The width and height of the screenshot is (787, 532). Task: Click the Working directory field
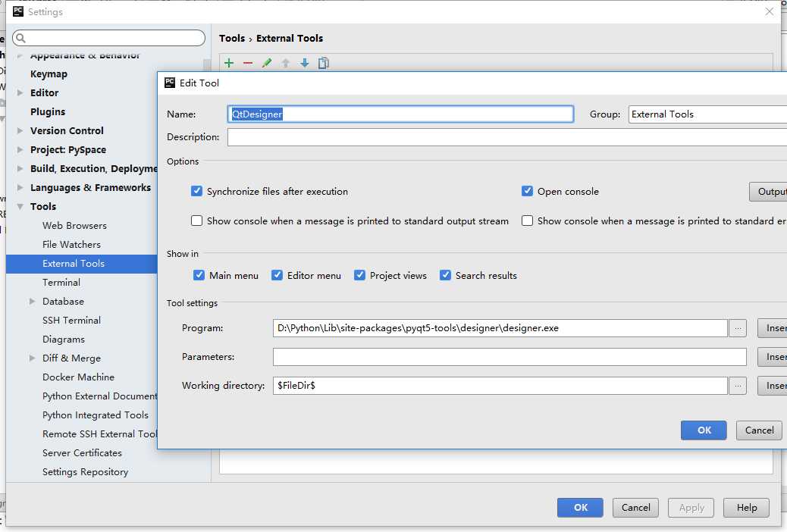[x=500, y=386]
